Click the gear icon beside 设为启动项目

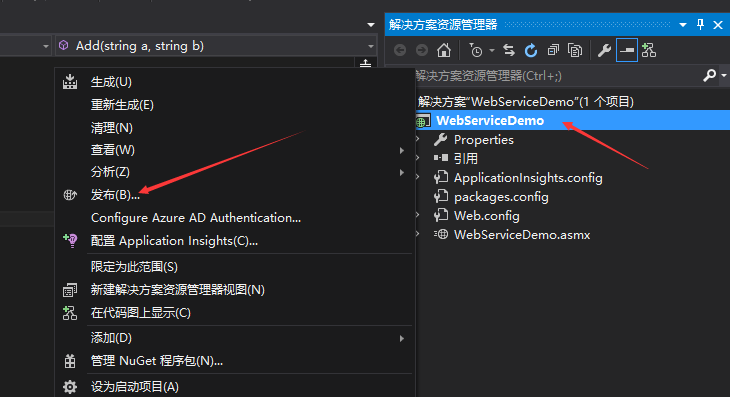coord(70,387)
